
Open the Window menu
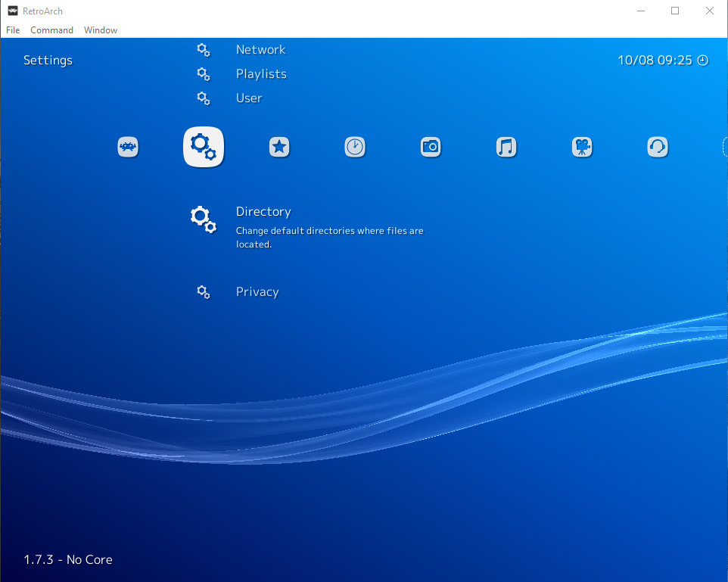coord(101,30)
